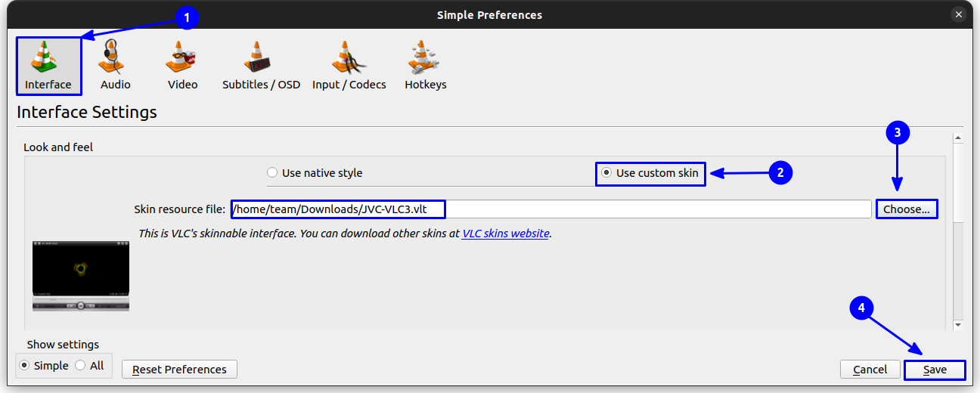Switch Show settings to All
This screenshot has width=980, height=393.
80,366
